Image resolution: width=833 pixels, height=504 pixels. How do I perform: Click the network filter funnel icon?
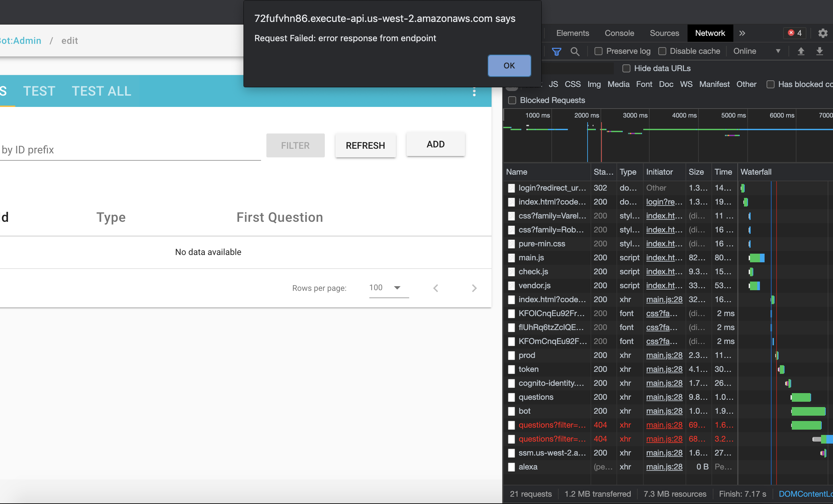pyautogui.click(x=557, y=51)
